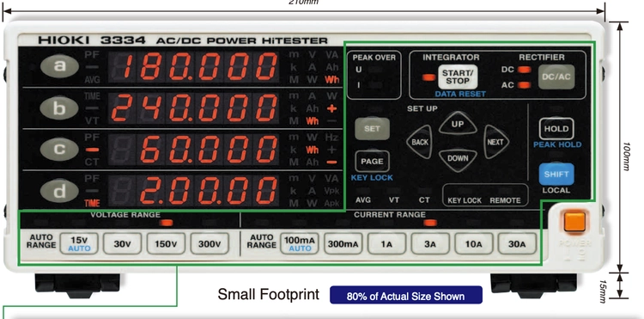
Task: Click the DC rectifier indicator LED
Action: coord(524,70)
